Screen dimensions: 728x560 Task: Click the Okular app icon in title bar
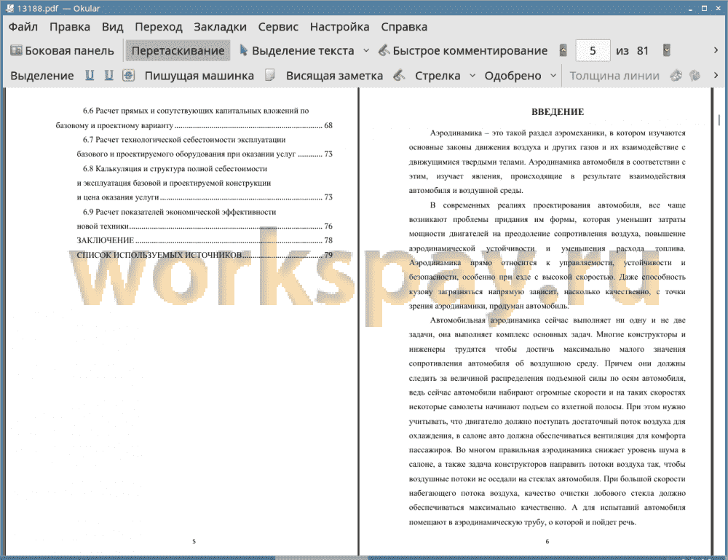click(9, 8)
